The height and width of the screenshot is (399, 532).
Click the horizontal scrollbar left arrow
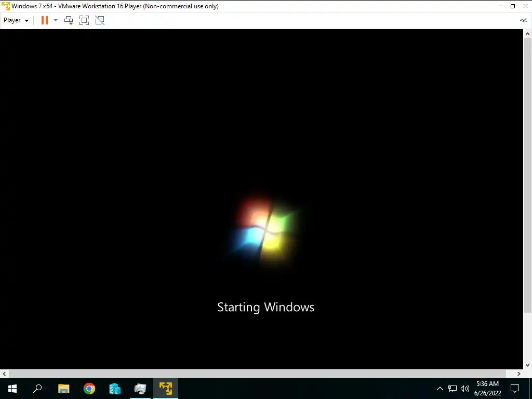click(4, 374)
